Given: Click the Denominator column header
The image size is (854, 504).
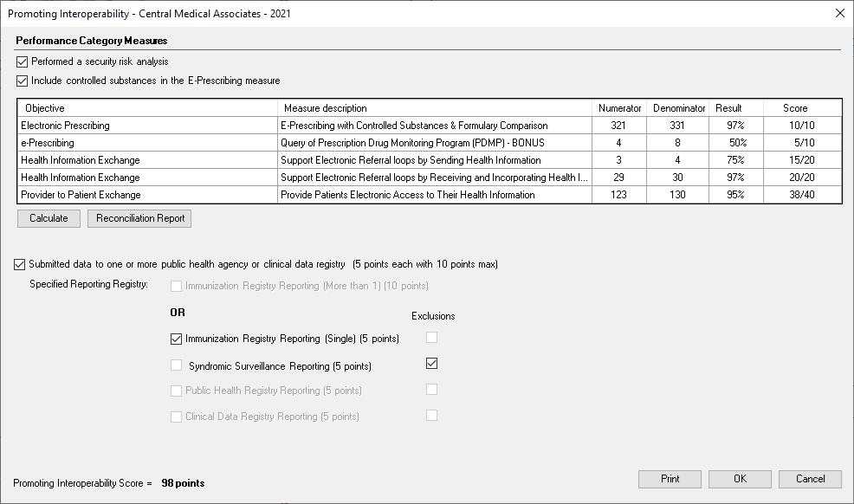Looking at the screenshot, I should [678, 107].
